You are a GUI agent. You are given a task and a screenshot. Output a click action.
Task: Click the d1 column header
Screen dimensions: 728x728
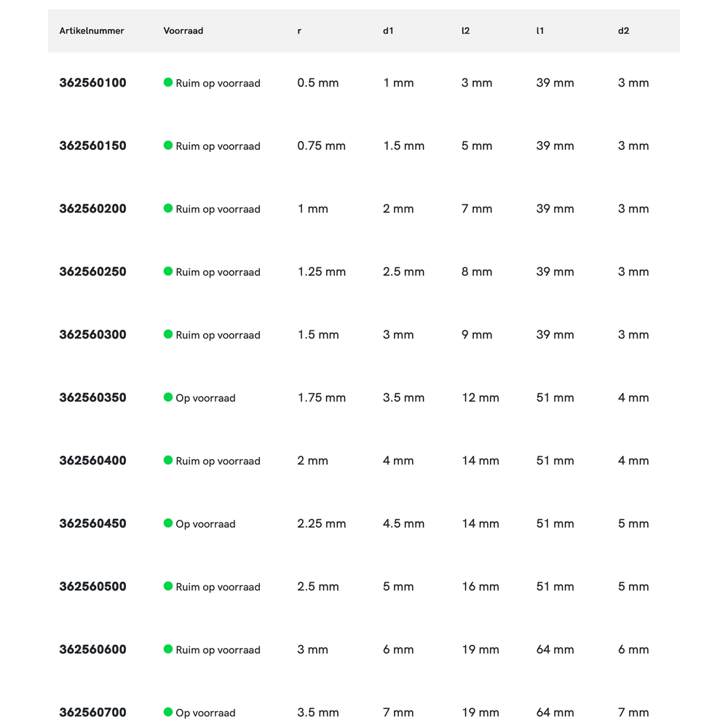[x=388, y=31]
